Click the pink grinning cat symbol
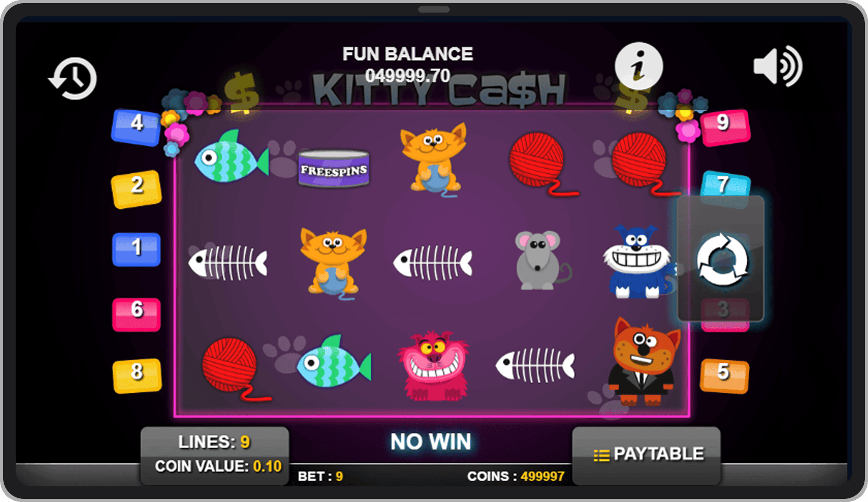This screenshot has height=502, width=868. coord(434,366)
